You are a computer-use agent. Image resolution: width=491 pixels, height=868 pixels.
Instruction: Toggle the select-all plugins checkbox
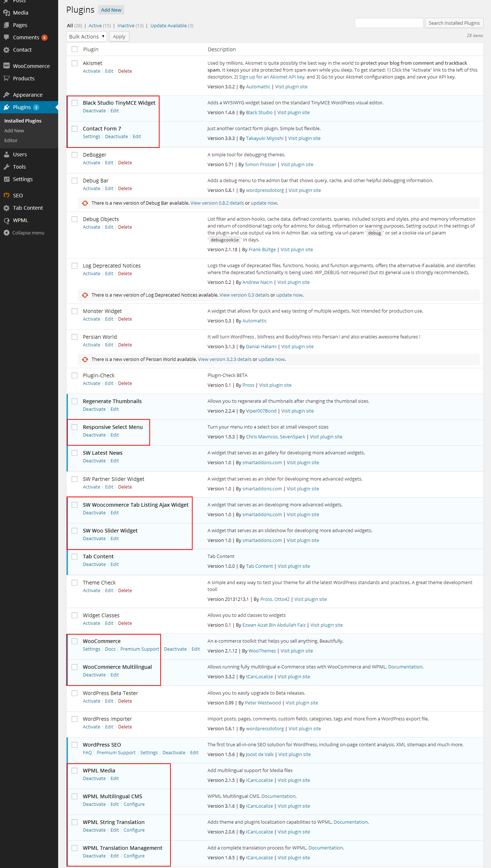[75, 49]
